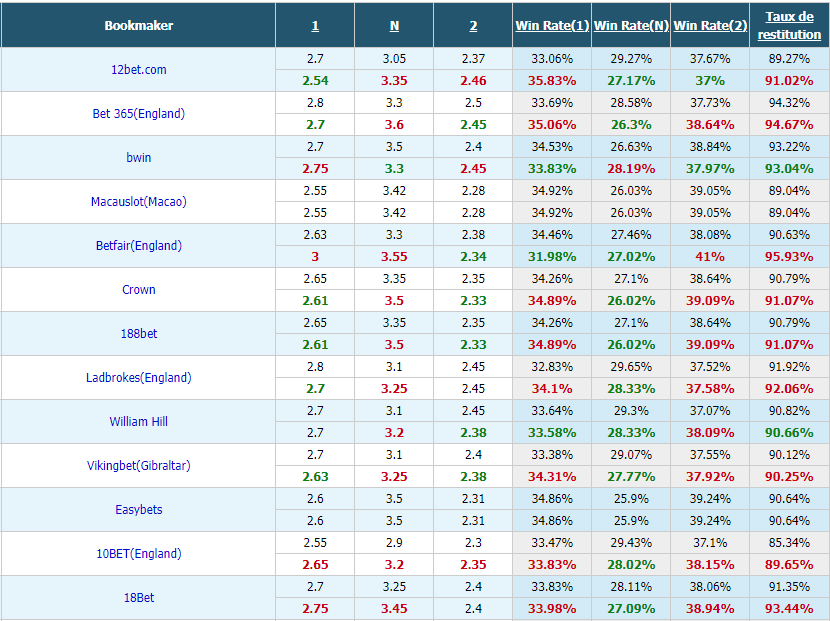Select William Hill win rate 33.58%

pos(552,433)
